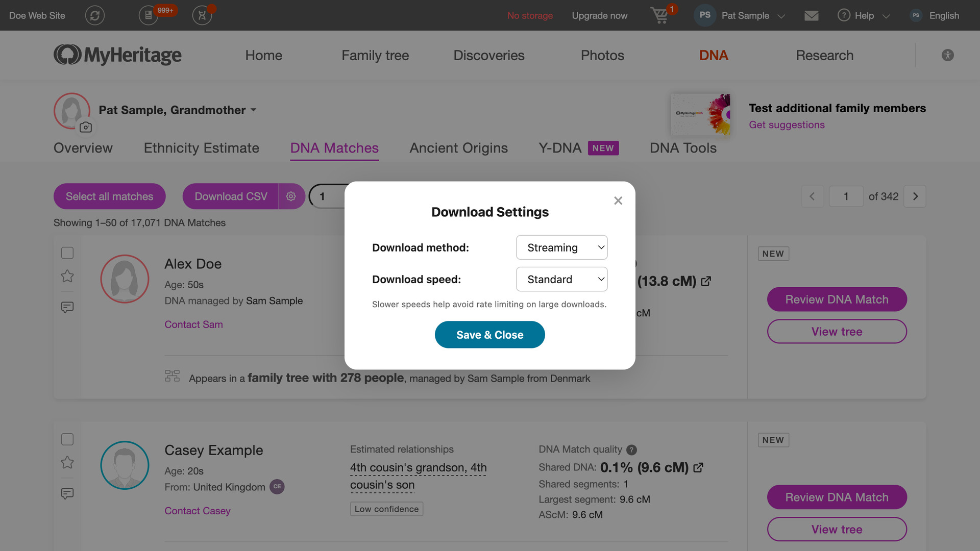The width and height of the screenshot is (980, 551).
Task: Click Select all matches button
Action: [x=110, y=196]
